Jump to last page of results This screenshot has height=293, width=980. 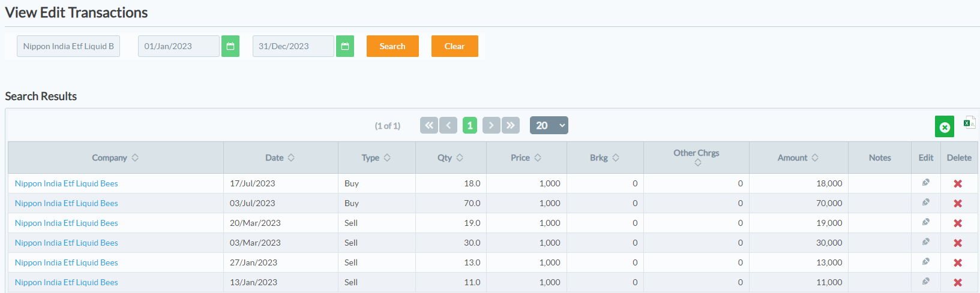tap(511, 125)
